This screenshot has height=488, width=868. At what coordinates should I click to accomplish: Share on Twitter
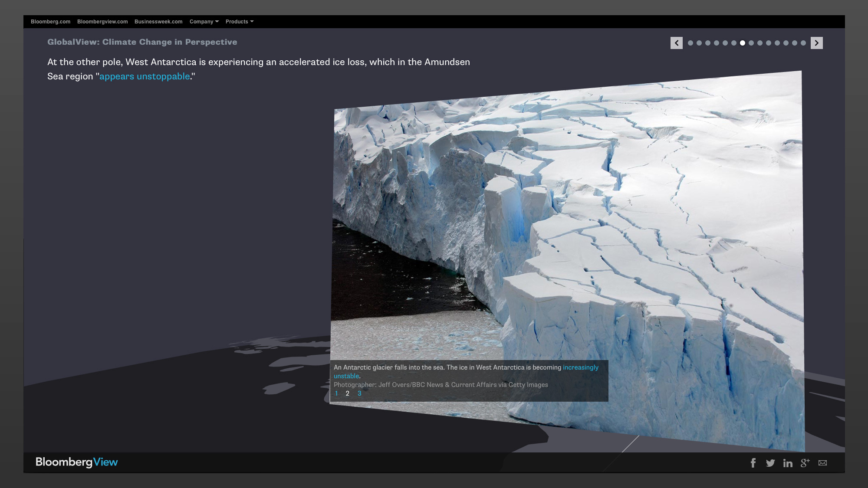770,463
